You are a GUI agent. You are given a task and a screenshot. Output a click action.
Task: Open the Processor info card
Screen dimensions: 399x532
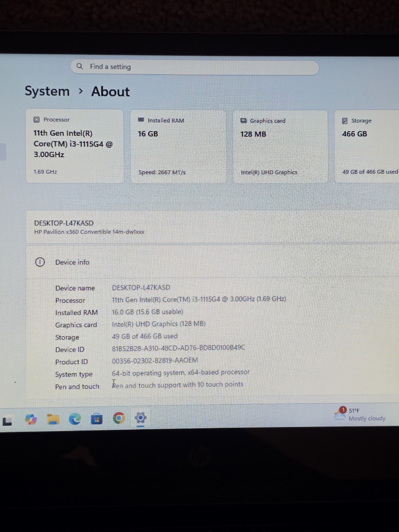coord(75,146)
